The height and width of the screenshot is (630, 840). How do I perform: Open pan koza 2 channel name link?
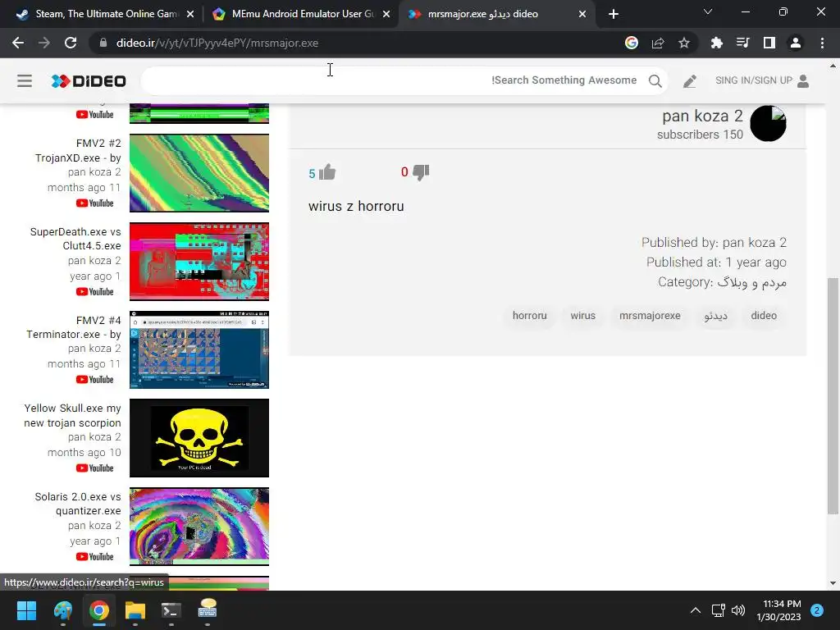pyautogui.click(x=702, y=116)
